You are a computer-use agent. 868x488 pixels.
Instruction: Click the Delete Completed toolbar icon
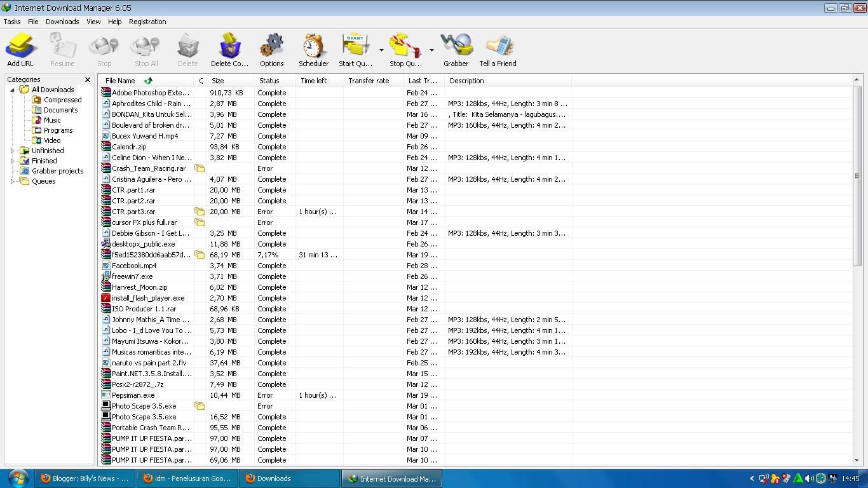tap(229, 46)
